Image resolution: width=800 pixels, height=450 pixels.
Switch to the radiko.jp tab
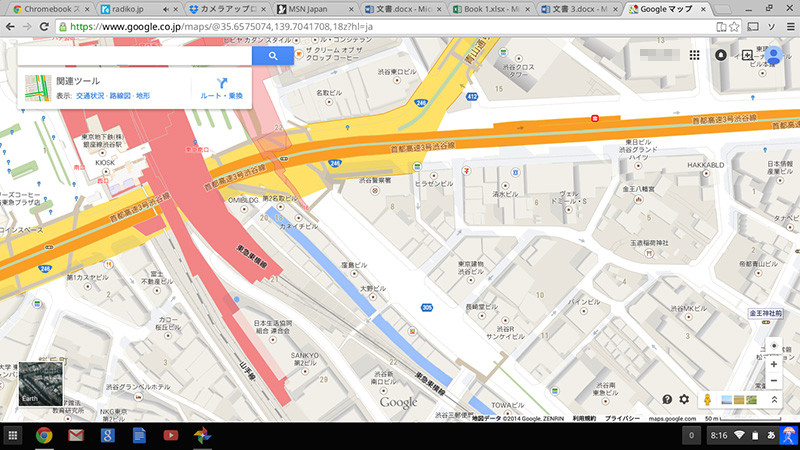(x=138, y=9)
